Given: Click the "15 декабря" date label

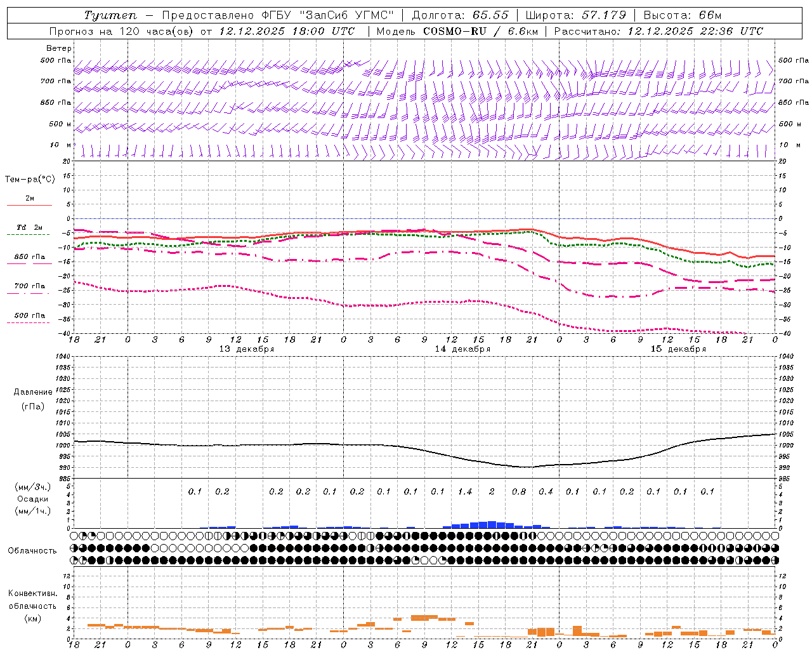Looking at the screenshot, I should tap(678, 349).
